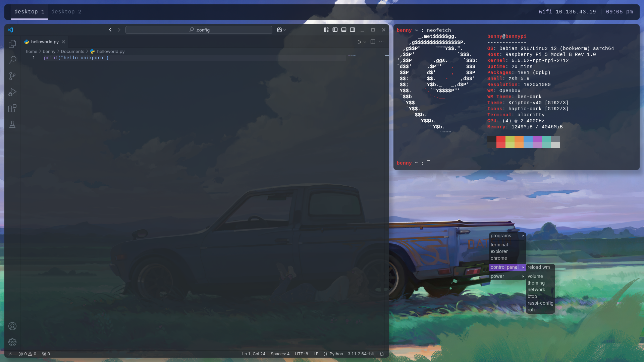
Task: Click the Documents breadcrumb
Action: pos(72,51)
